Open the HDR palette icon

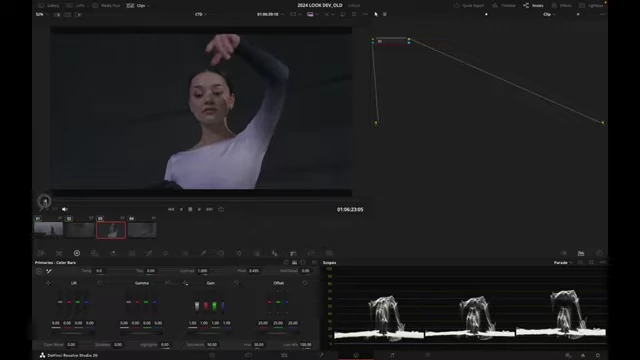[x=95, y=253]
